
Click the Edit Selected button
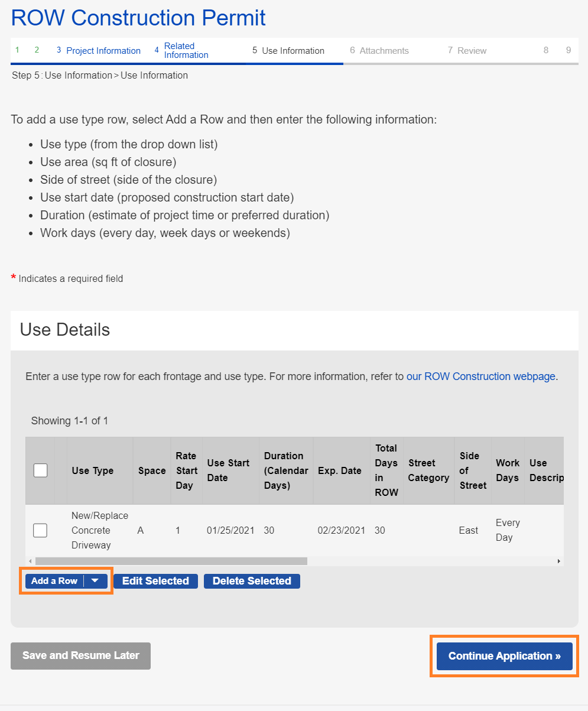tap(155, 581)
